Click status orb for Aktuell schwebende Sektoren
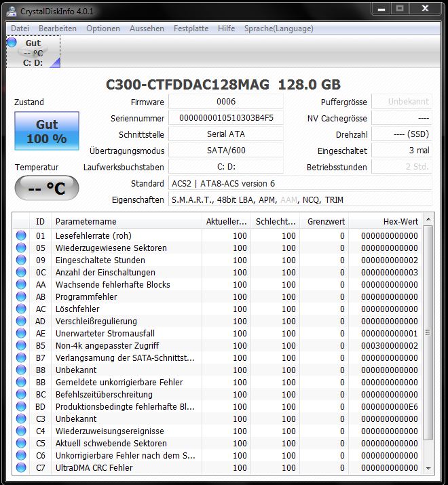Screen dimensions: 448x485 click(x=21, y=443)
